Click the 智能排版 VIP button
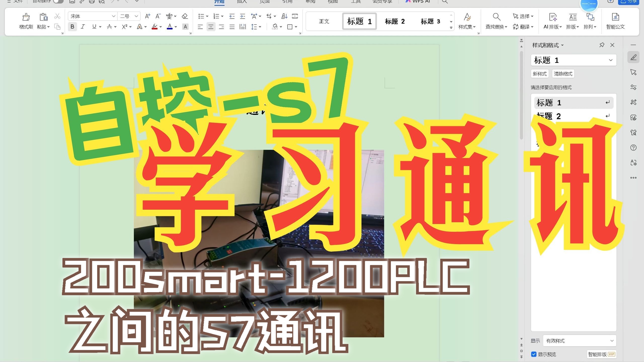 click(x=601, y=354)
